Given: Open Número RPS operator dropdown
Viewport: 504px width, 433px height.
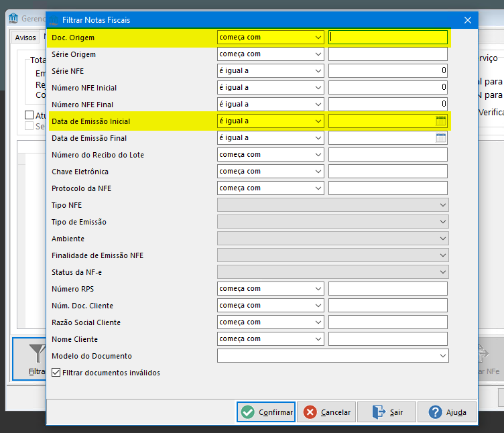Looking at the screenshot, I should coord(270,289).
